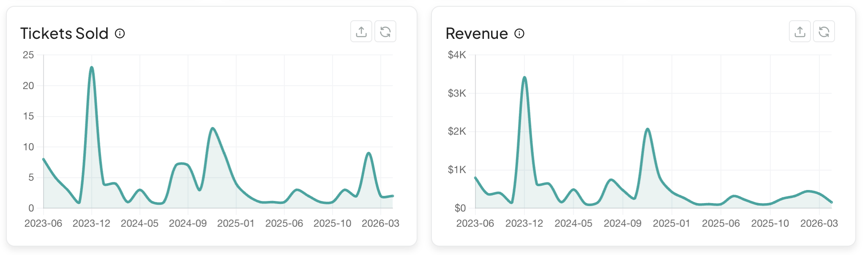Click the Tickets Sold peak near 9 tickets
The image size is (868, 255).
coord(369,153)
